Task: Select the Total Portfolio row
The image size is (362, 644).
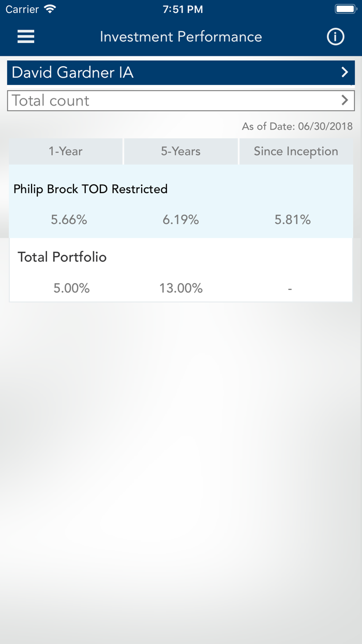Action: (x=181, y=270)
